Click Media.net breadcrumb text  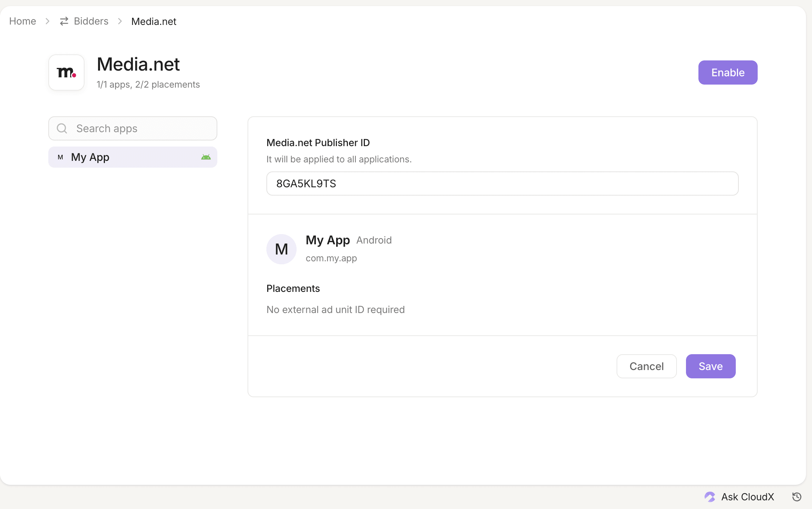154,22
